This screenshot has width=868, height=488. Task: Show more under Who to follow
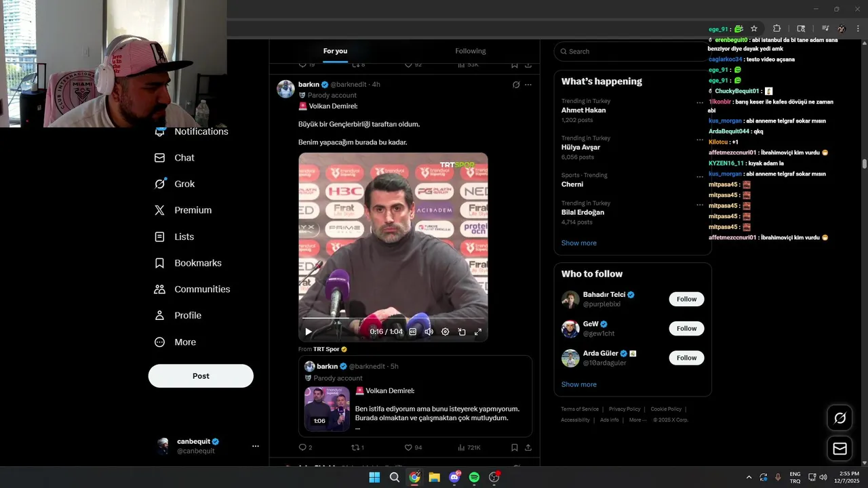tap(579, 384)
